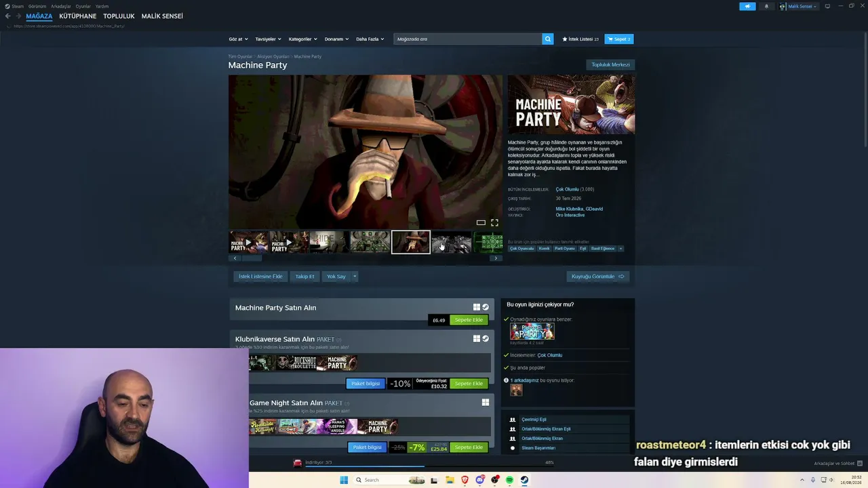
Task: Click the screenshot strip scrollbar handle
Action: [x=252, y=258]
